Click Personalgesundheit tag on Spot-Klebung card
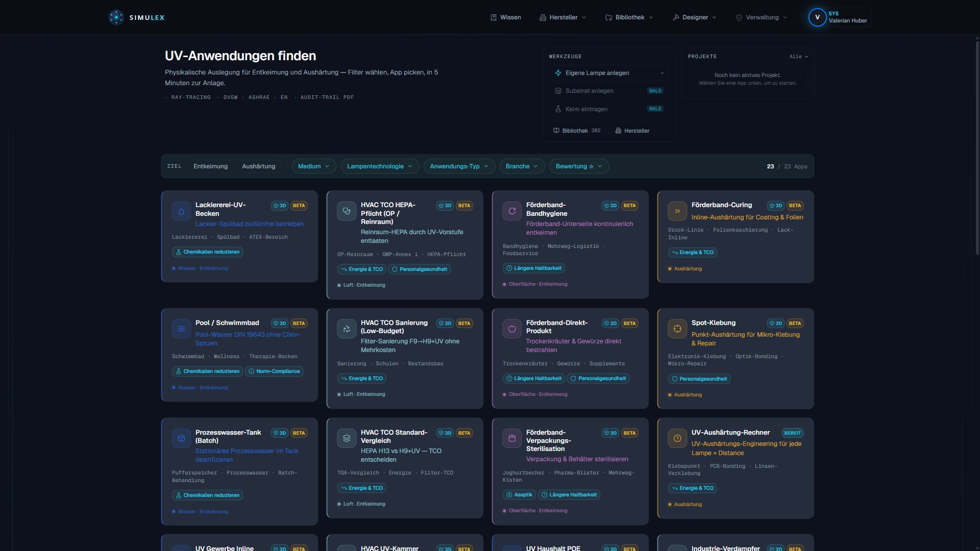980x551 pixels. pos(699,379)
